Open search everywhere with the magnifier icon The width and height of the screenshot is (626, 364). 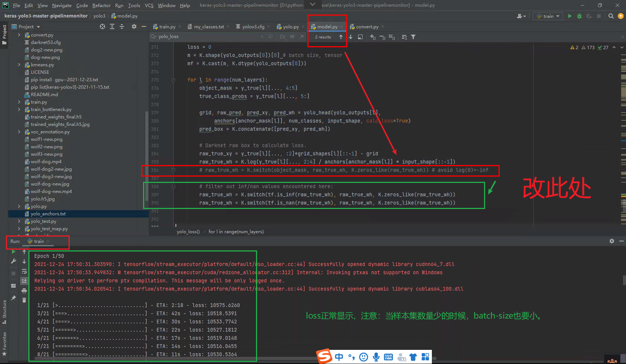[x=611, y=16]
